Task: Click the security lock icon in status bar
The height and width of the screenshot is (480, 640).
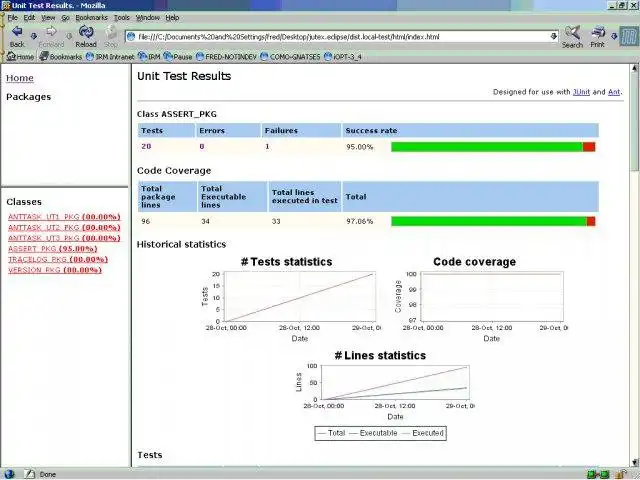Action: pyautogui.click(x=622, y=474)
